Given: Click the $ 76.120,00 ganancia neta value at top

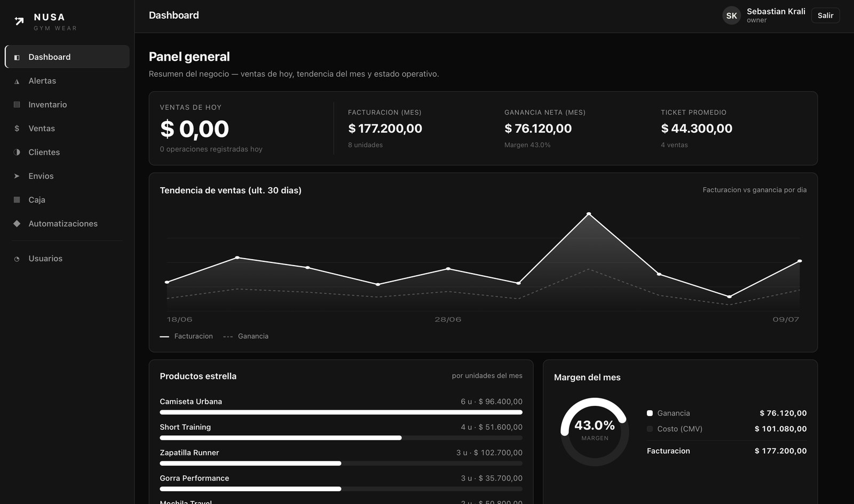Looking at the screenshot, I should (538, 129).
